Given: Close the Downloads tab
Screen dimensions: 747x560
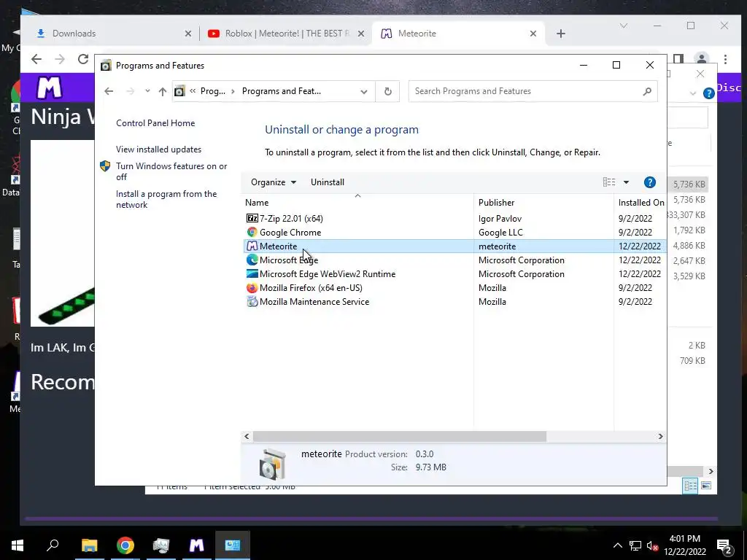Looking at the screenshot, I should tap(188, 34).
